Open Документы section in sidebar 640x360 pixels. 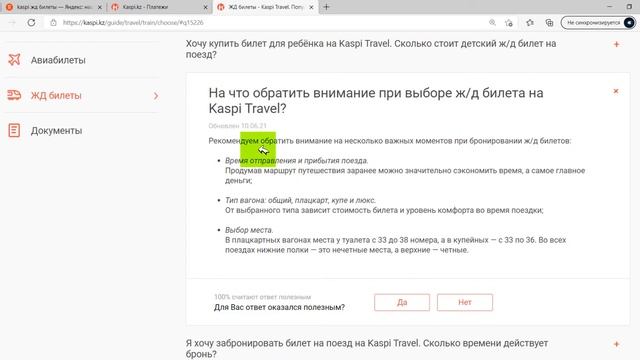coord(56,131)
